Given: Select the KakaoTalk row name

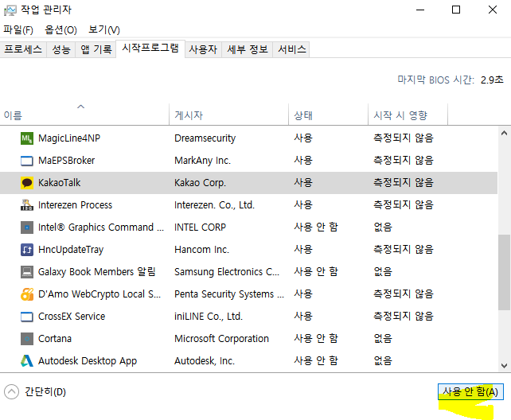Looking at the screenshot, I should [x=60, y=183].
